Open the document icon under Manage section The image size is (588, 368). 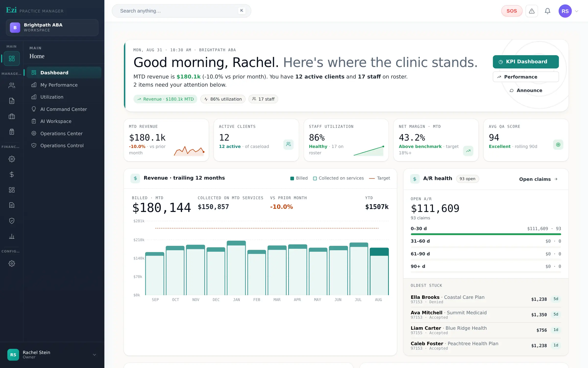tap(12, 101)
